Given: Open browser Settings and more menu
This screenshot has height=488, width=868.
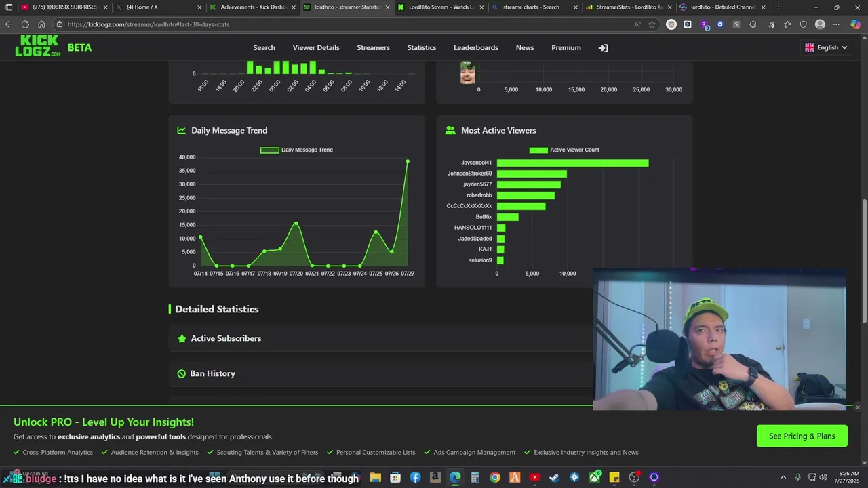Looking at the screenshot, I should coord(836,24).
